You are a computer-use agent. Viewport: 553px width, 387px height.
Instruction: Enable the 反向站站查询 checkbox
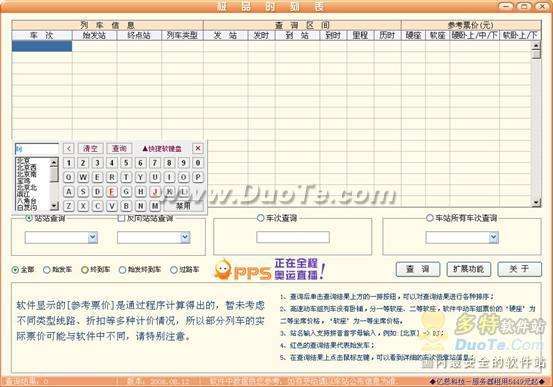tap(121, 218)
